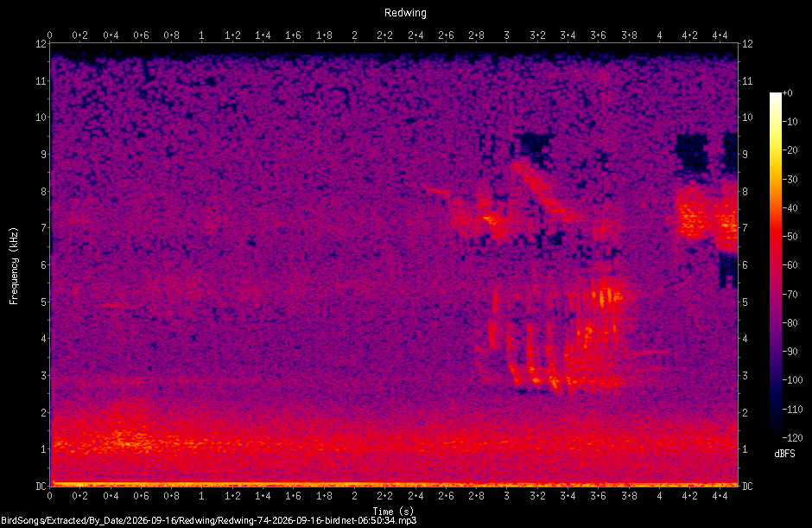The height and width of the screenshot is (528, 812).
Task: Click the "-120" colorbar label
Action: tap(792, 437)
